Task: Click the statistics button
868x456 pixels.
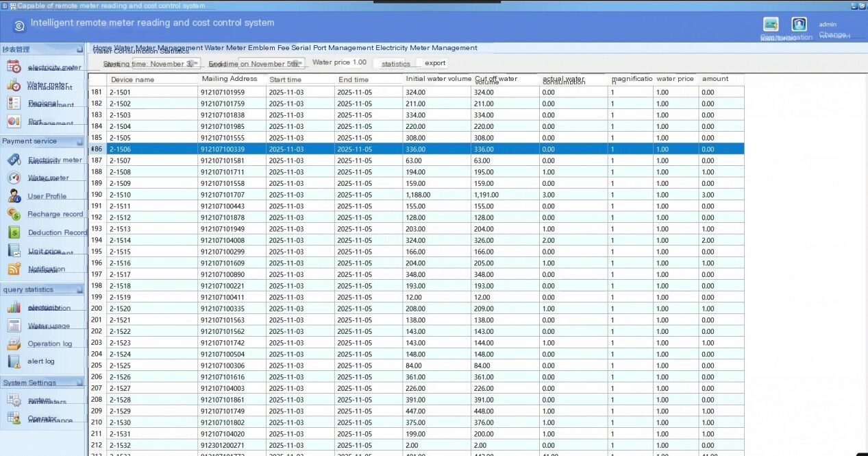Action: pos(396,64)
